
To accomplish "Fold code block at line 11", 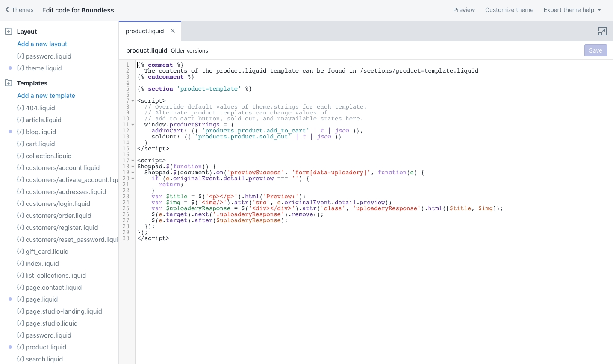I will (133, 125).
